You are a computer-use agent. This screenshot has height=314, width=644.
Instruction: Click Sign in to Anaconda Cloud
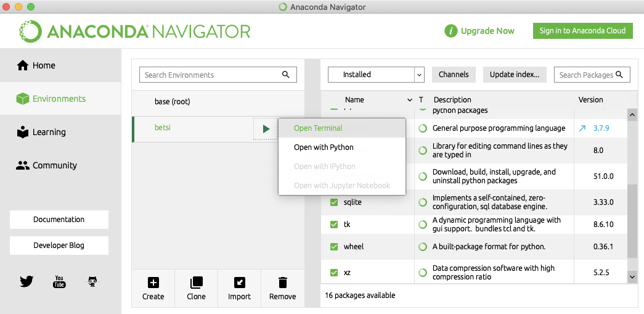tap(583, 31)
